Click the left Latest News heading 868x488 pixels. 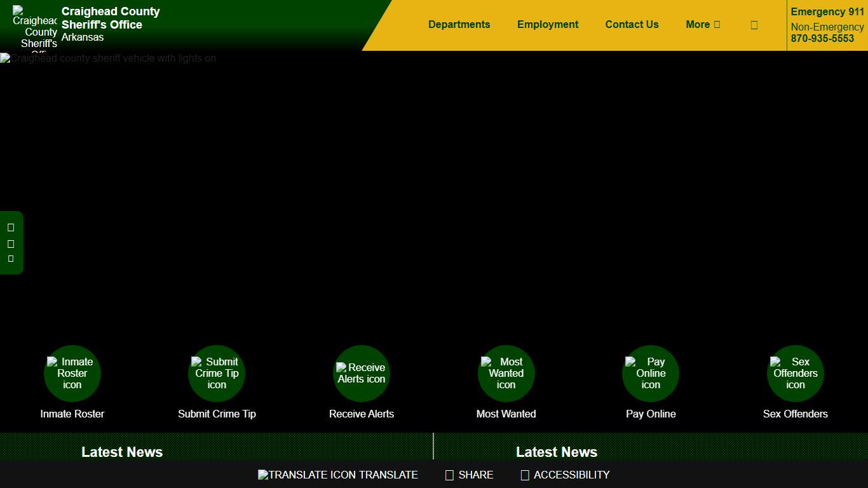click(122, 452)
